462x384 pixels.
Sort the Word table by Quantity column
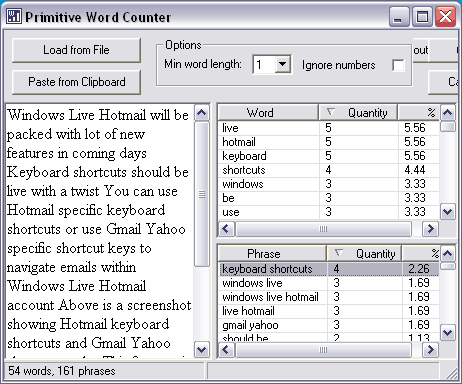coord(358,113)
